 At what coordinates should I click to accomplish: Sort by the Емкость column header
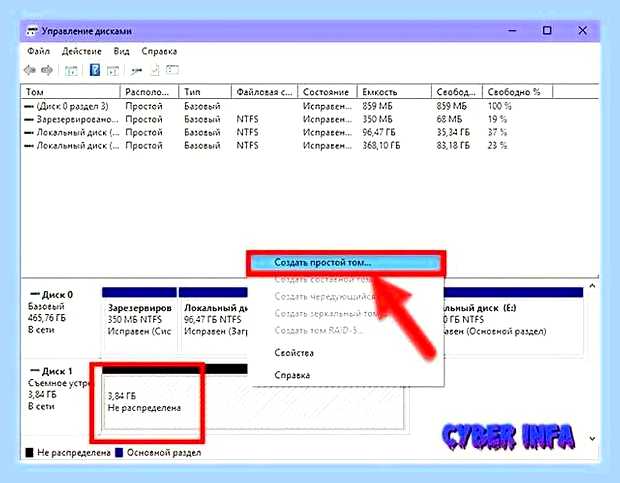pyautogui.click(x=394, y=92)
